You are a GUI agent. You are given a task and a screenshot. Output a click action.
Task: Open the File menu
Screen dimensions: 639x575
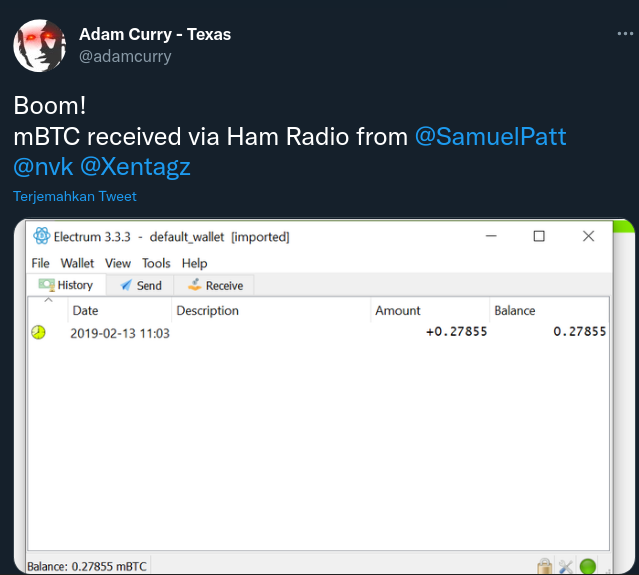click(x=40, y=263)
